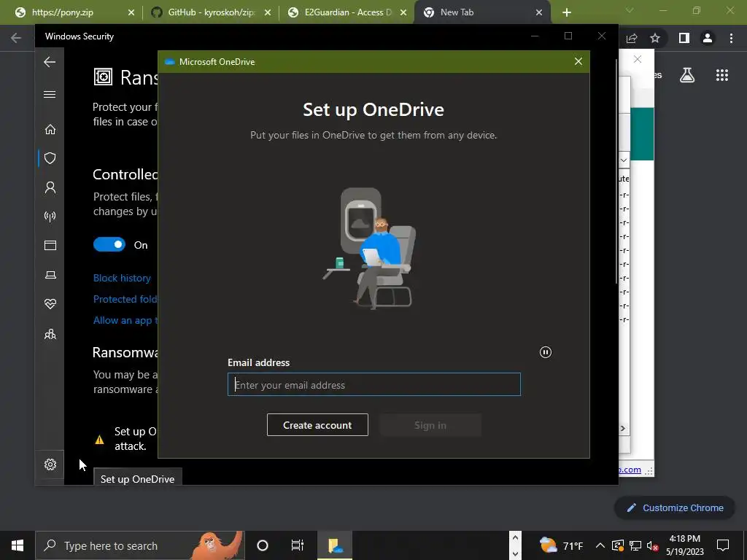Open the Windows Security hamburger menu
The image size is (747, 560).
point(50,94)
